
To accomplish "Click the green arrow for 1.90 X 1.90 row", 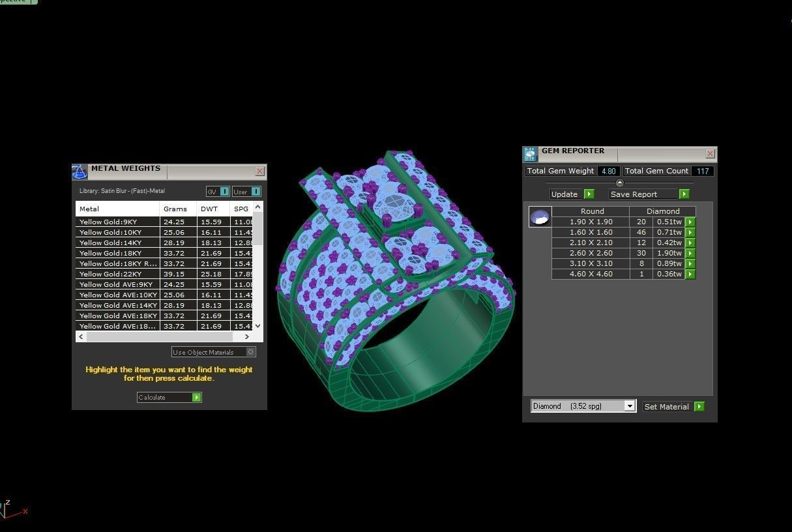I will click(690, 222).
